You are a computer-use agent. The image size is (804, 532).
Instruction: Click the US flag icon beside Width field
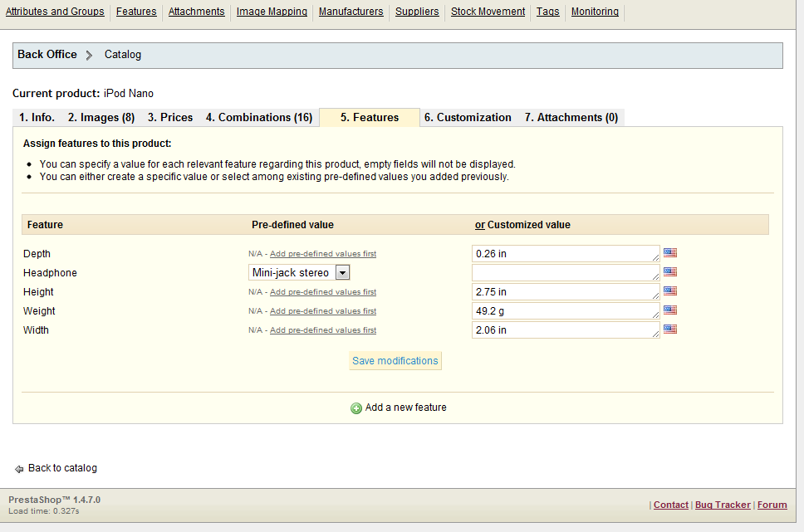tap(670, 329)
